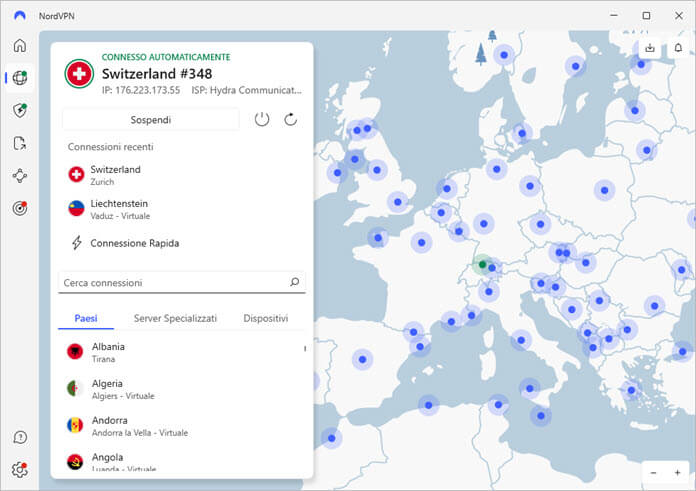This screenshot has width=696, height=491.
Task: Open the Home sidebar icon
Action: point(20,45)
